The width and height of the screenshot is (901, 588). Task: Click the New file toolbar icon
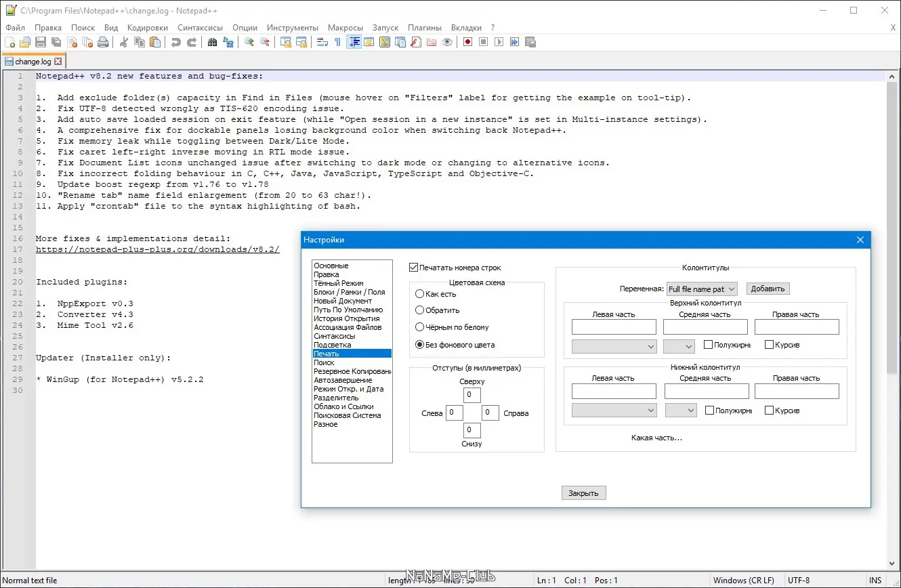(9, 42)
